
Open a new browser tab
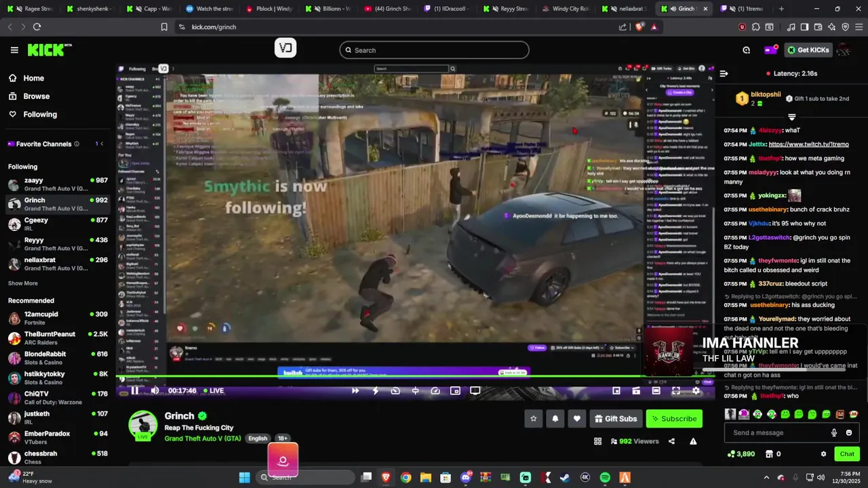coord(781,9)
